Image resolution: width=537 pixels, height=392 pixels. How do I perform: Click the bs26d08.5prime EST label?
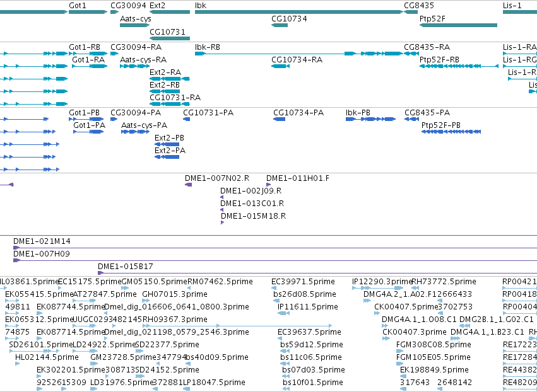[305, 294]
